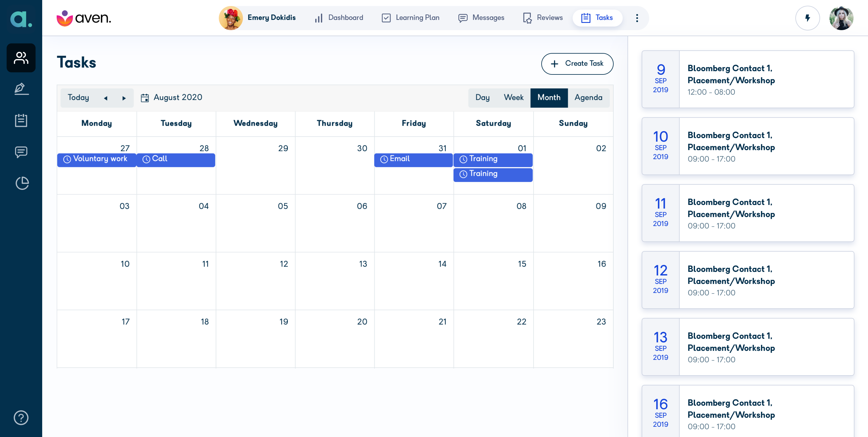868x437 pixels.
Task: Open the pie chart reports sidebar icon
Action: pos(22,183)
